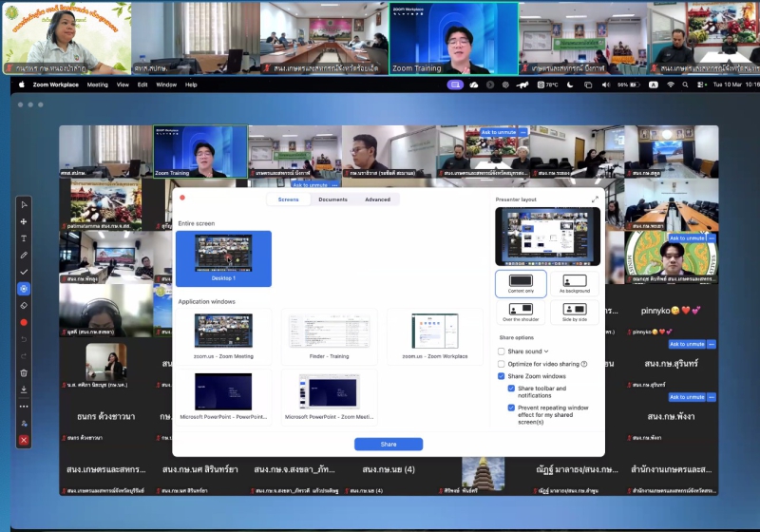
Task: Choose the Eraser annotation tool
Action: pyautogui.click(x=24, y=306)
